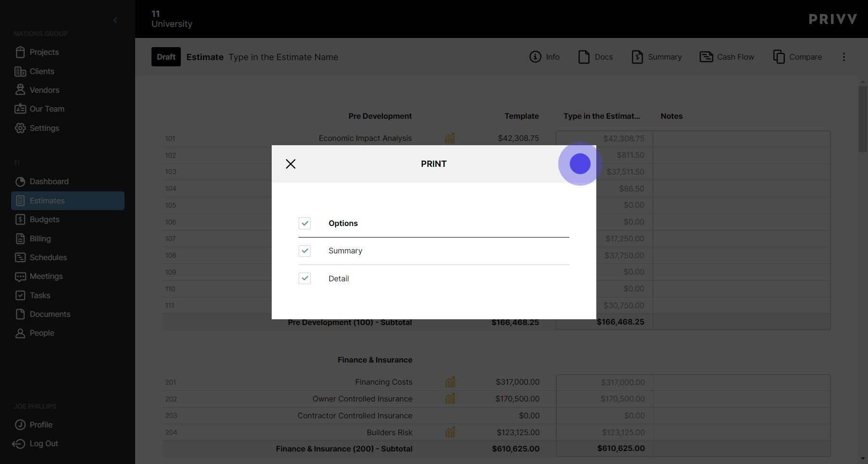The width and height of the screenshot is (868, 464).
Task: Click the $170,500.00 Template value
Action: [x=517, y=399]
